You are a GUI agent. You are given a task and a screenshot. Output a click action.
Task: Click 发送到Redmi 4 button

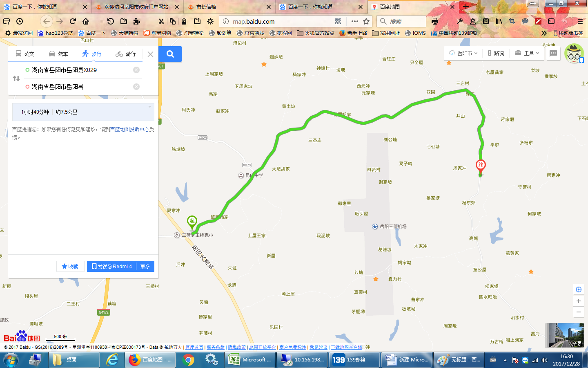click(x=112, y=267)
